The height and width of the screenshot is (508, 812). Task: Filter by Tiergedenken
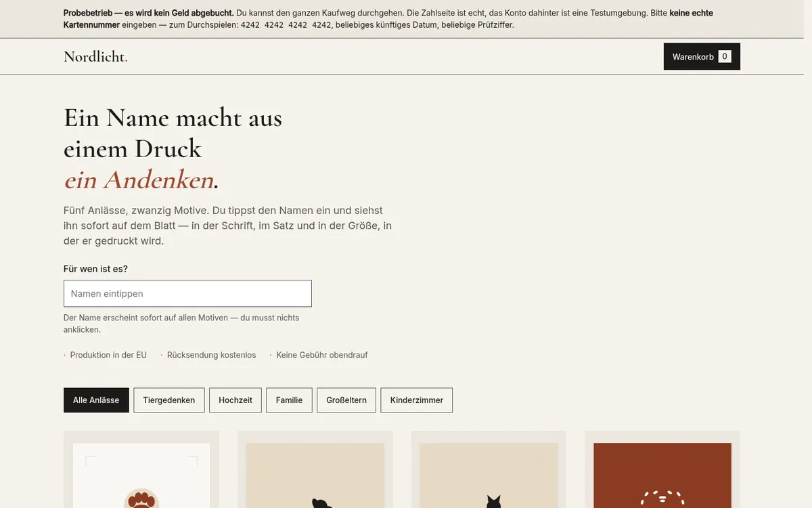(x=169, y=400)
